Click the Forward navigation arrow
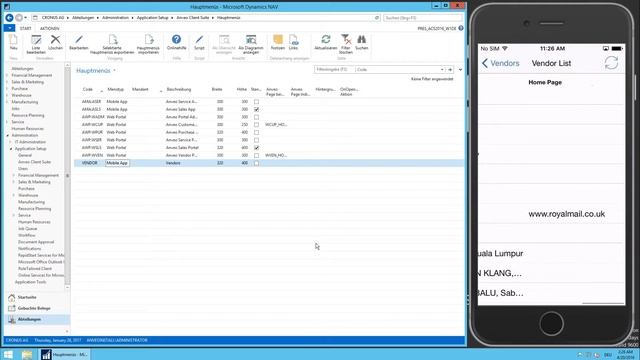The image size is (640, 360). [x=19, y=18]
